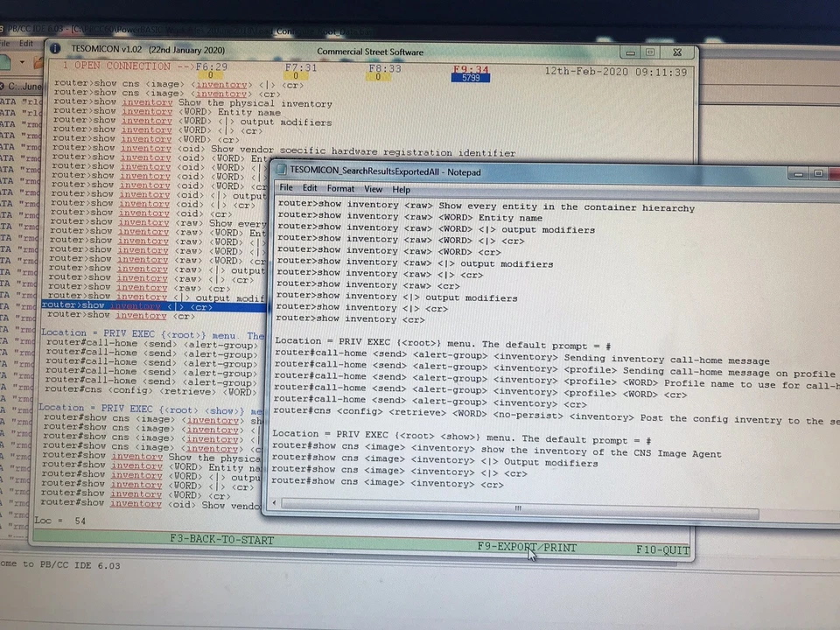This screenshot has height=630, width=840.
Task: Click an underlined inventory hyperlink
Action: [x=147, y=102]
